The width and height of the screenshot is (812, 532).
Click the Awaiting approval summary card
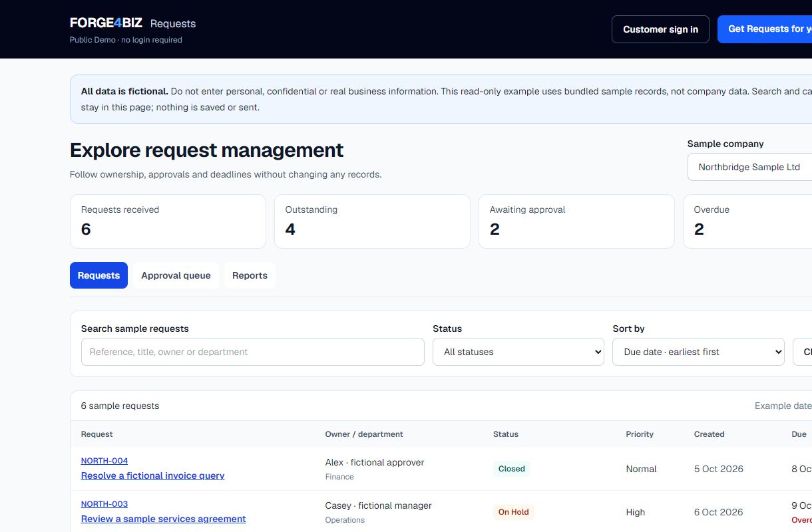[576, 221]
